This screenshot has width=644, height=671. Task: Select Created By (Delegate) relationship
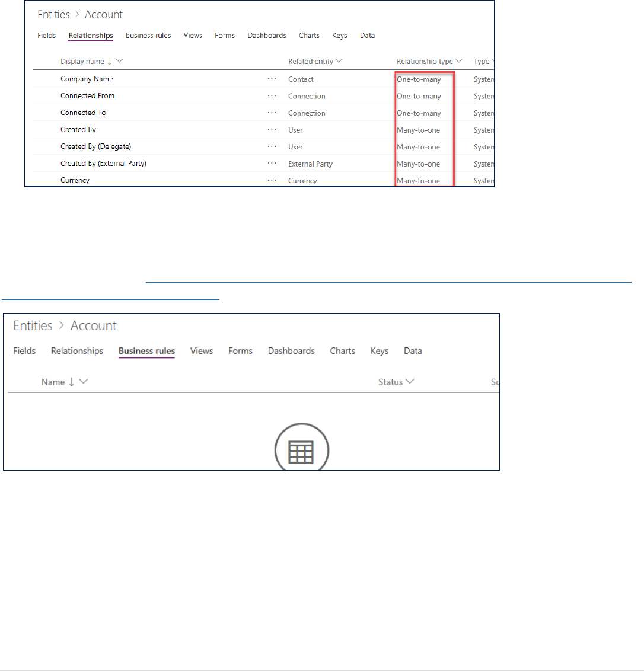[x=96, y=146]
